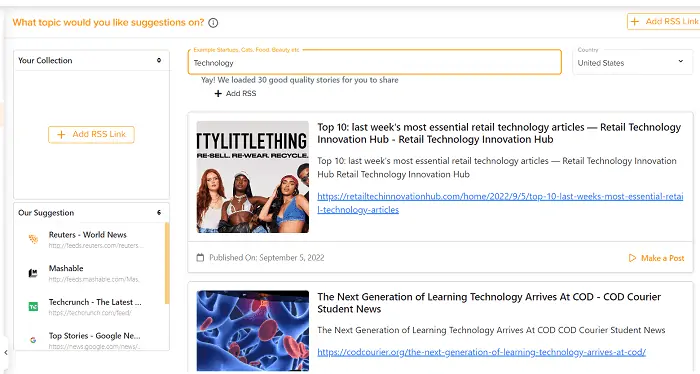The image size is (700, 374).
Task: Click the plus icon next to Add RSS
Action: [x=218, y=93]
